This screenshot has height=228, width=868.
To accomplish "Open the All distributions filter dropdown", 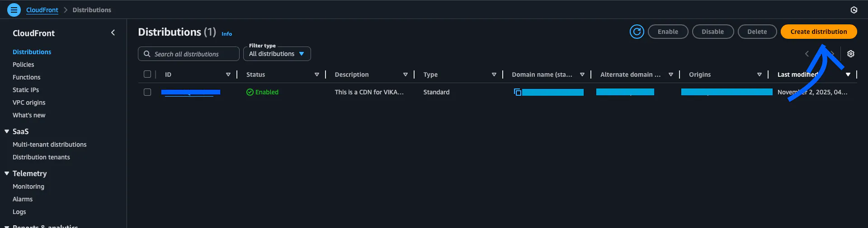I will click(x=277, y=54).
